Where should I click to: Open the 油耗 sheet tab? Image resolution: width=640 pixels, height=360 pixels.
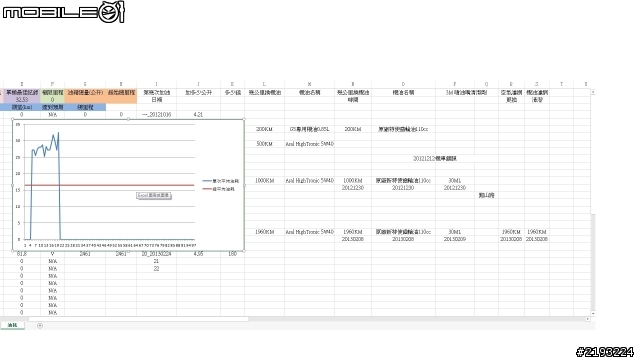[12, 325]
